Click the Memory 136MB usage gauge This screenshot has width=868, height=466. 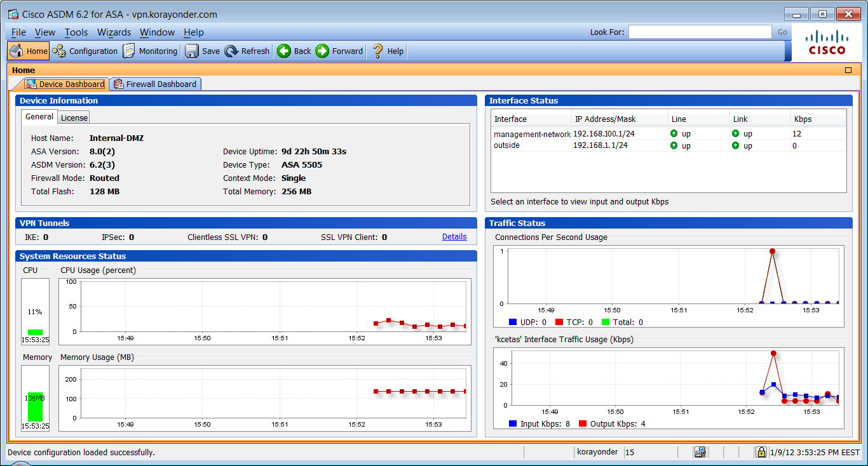point(35,398)
